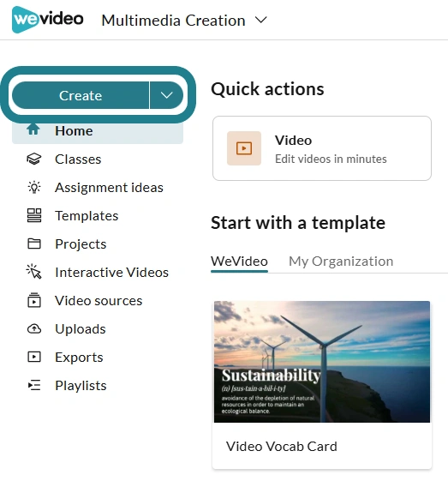Viewport: 448px width, 481px height.
Task: Click the orange Video quick action icon
Action: [x=244, y=148]
